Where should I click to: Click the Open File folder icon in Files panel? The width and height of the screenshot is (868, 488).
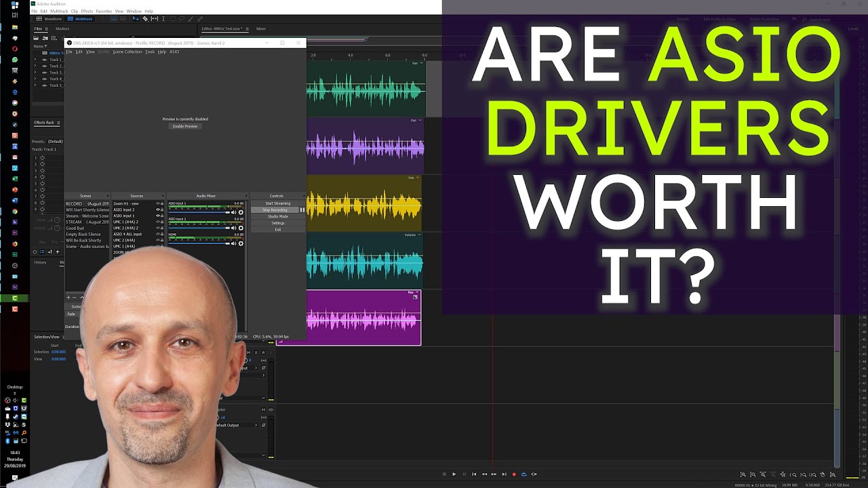click(36, 38)
